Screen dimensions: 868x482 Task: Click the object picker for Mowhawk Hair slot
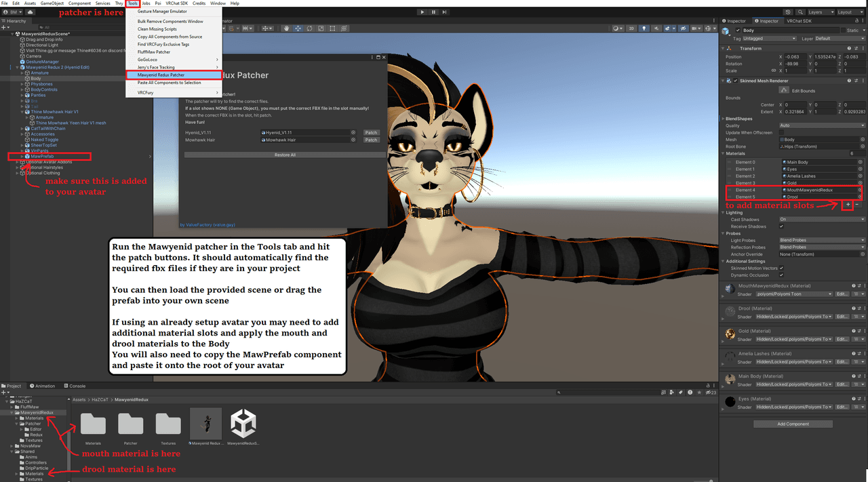(x=353, y=140)
